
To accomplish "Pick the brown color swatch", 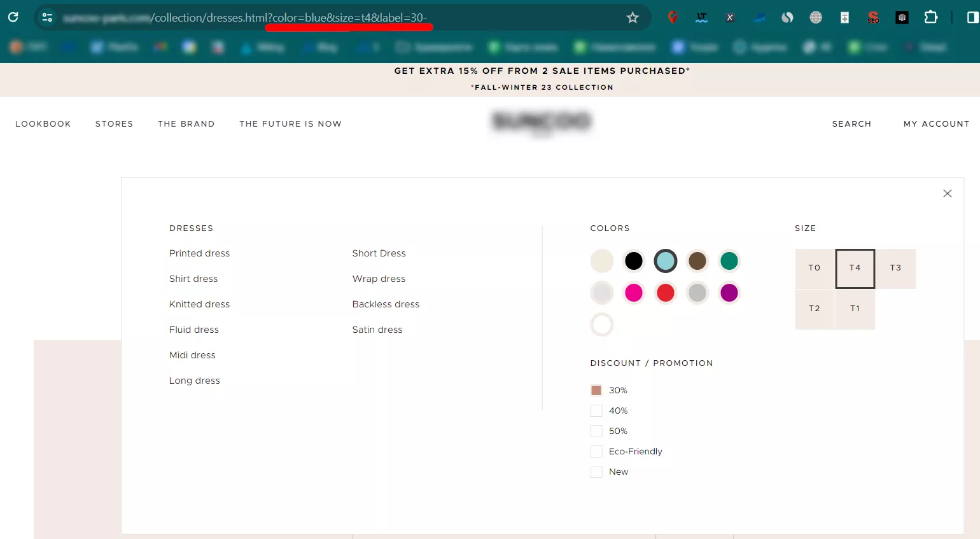I will tap(697, 261).
